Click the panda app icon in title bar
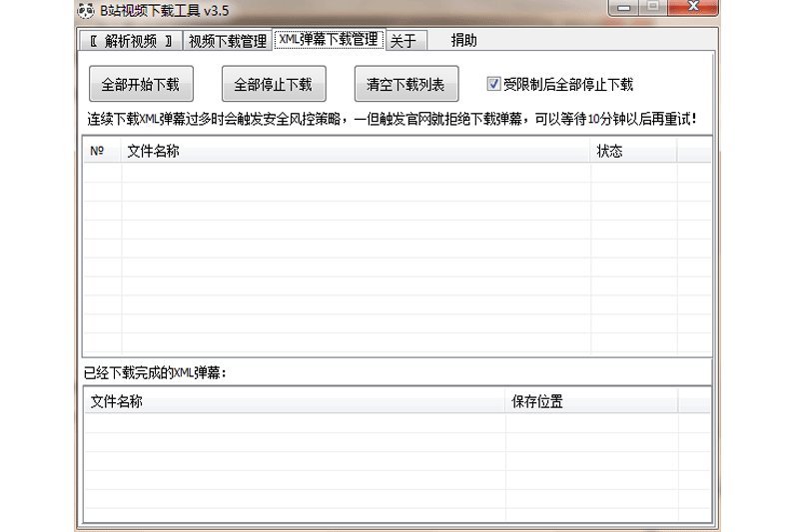 [x=86, y=10]
